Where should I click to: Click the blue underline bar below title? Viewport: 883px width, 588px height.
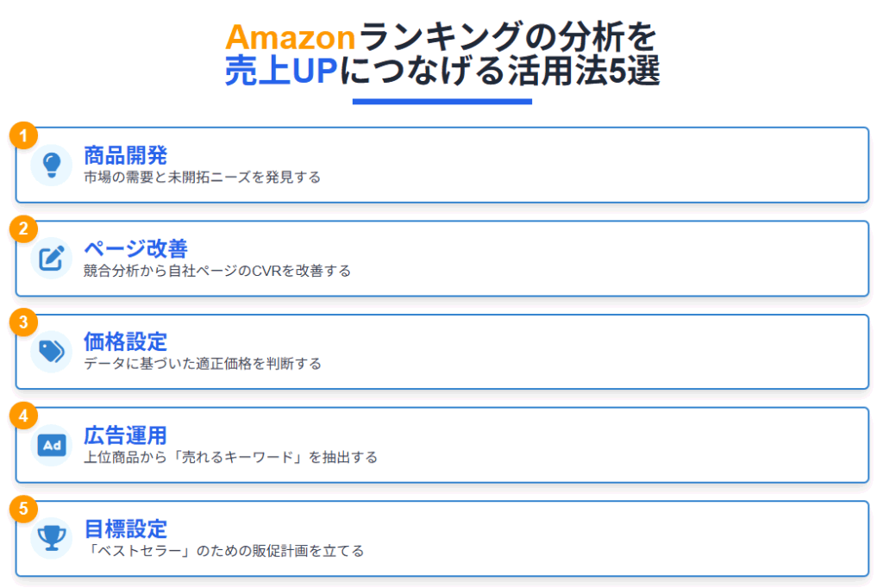pos(442,102)
